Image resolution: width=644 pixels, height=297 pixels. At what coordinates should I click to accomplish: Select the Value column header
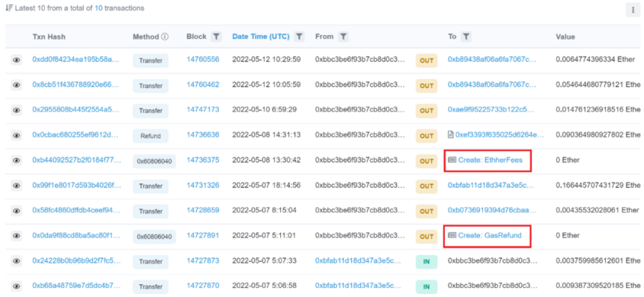565,37
